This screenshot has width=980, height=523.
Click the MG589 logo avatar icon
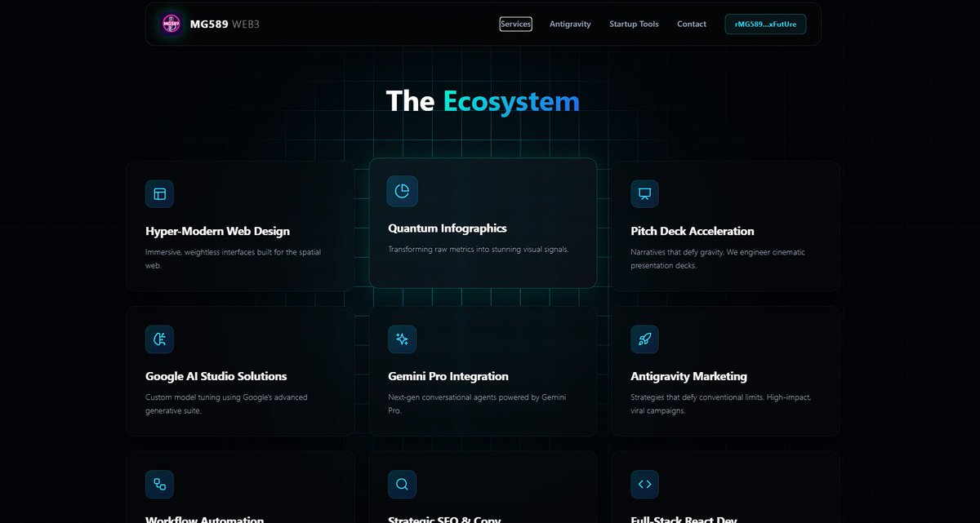pyautogui.click(x=171, y=24)
